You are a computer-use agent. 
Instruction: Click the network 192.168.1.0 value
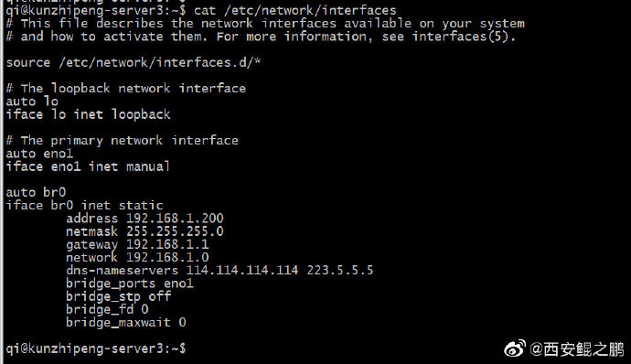tap(167, 257)
